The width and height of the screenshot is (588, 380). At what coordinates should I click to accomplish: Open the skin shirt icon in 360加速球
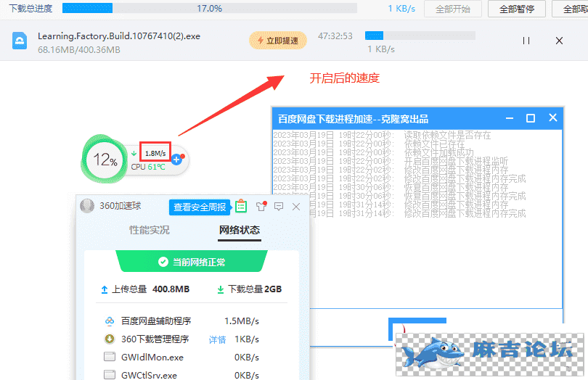(261, 206)
